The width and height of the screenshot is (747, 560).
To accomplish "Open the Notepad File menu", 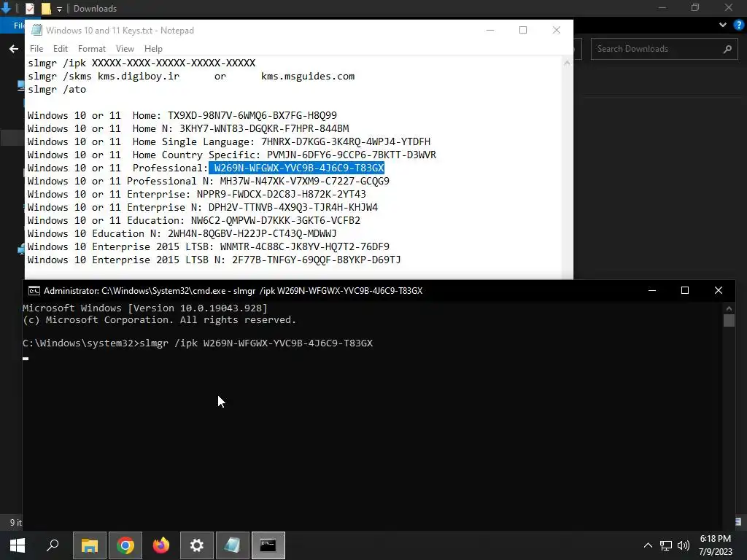I will [x=36, y=49].
